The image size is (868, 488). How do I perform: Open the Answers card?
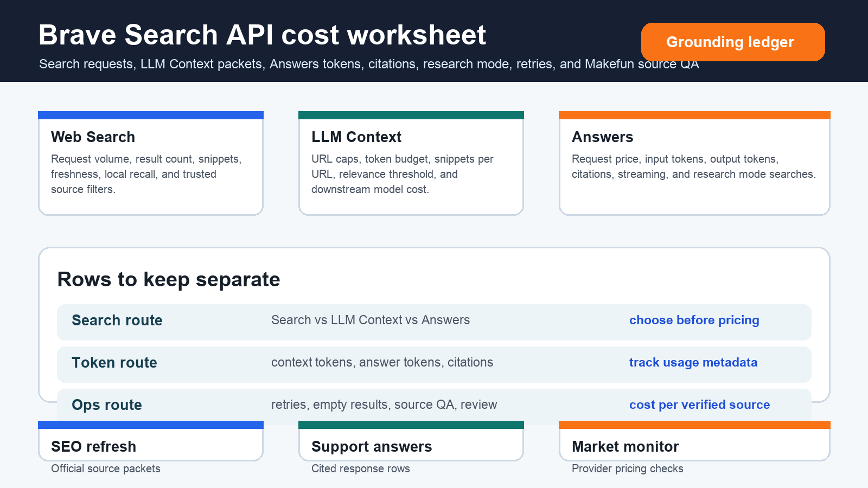click(x=694, y=163)
